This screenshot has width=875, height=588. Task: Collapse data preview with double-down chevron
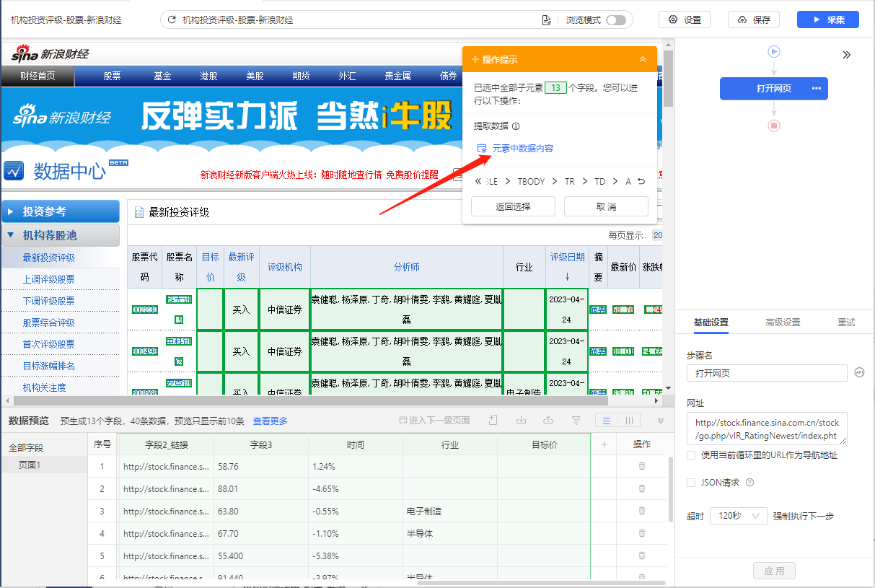point(660,421)
